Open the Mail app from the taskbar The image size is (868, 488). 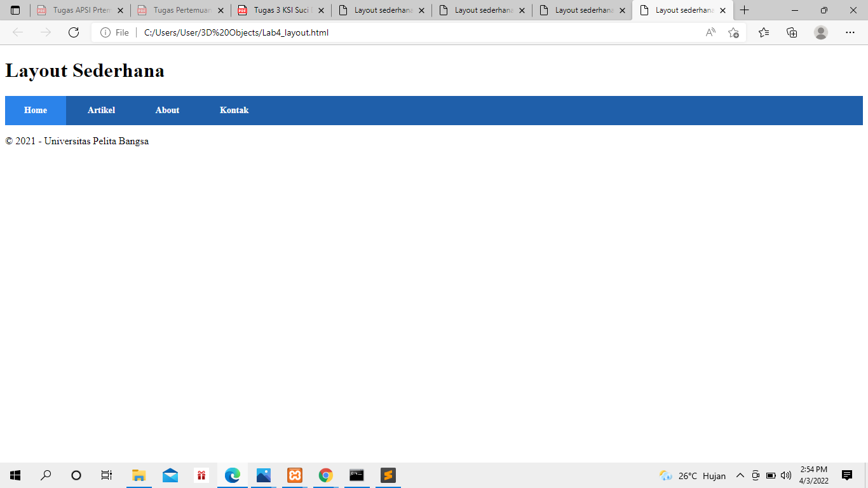point(170,475)
